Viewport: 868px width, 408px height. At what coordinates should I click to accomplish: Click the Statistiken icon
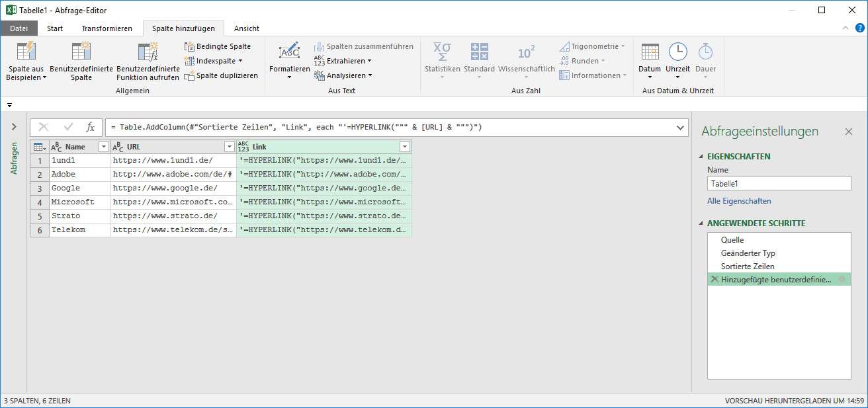(442, 52)
